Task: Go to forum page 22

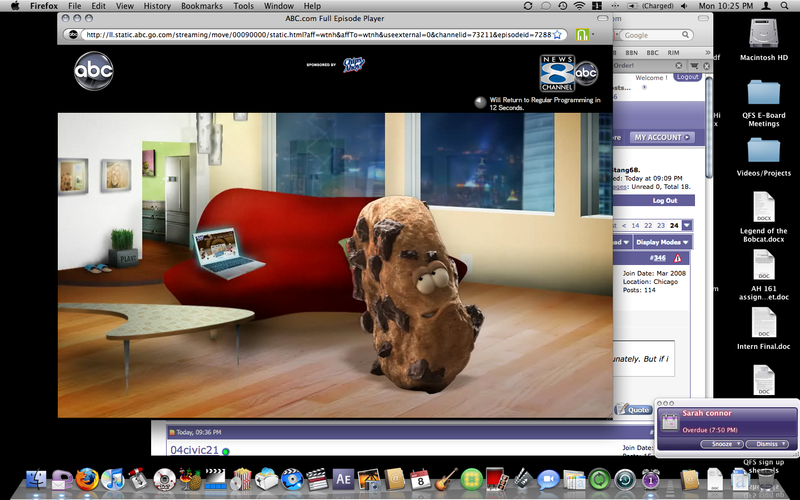Action: [648, 226]
